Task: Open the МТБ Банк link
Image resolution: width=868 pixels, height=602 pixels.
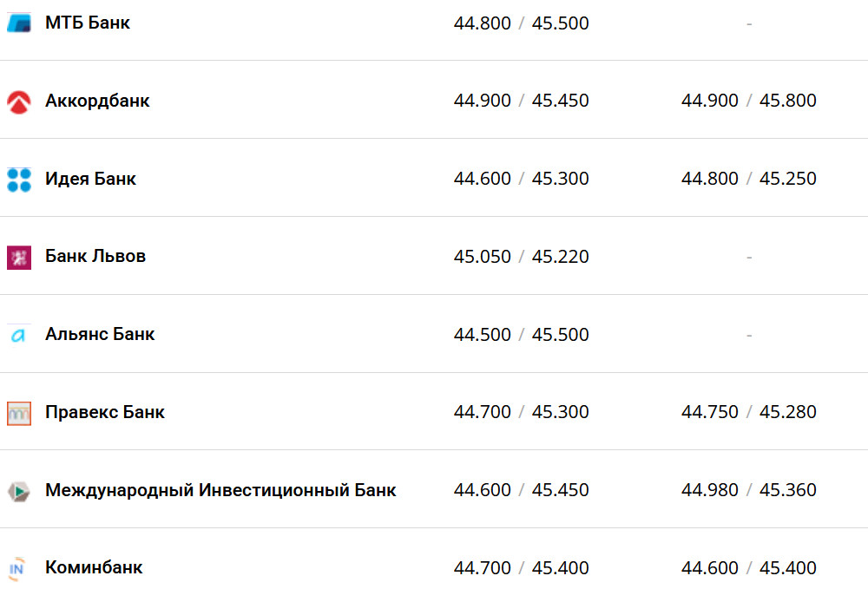Action: 88,23
